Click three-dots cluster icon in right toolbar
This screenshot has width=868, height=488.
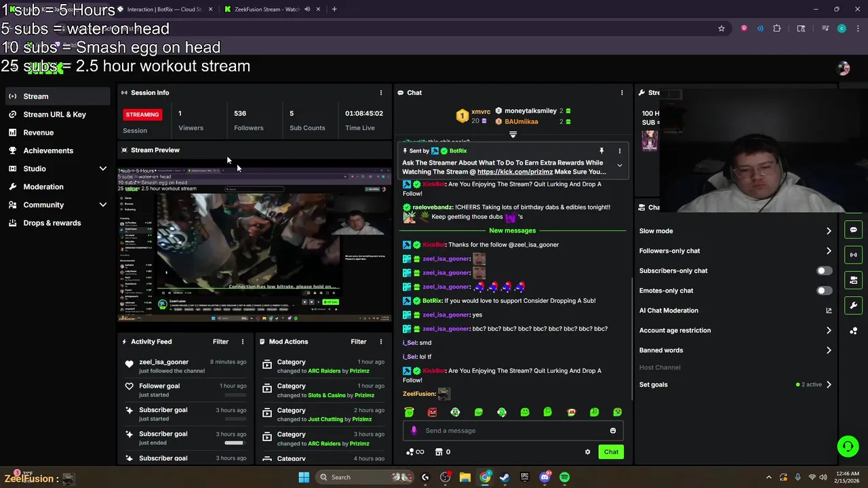click(853, 331)
